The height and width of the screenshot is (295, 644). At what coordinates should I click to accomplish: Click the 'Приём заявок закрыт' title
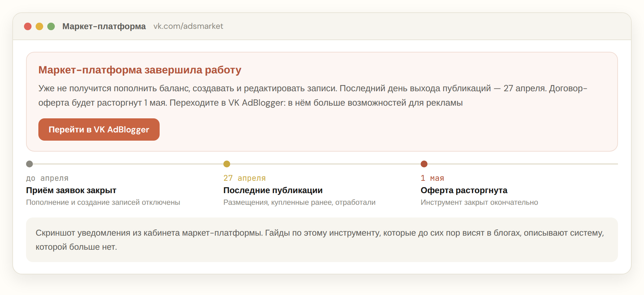71,190
